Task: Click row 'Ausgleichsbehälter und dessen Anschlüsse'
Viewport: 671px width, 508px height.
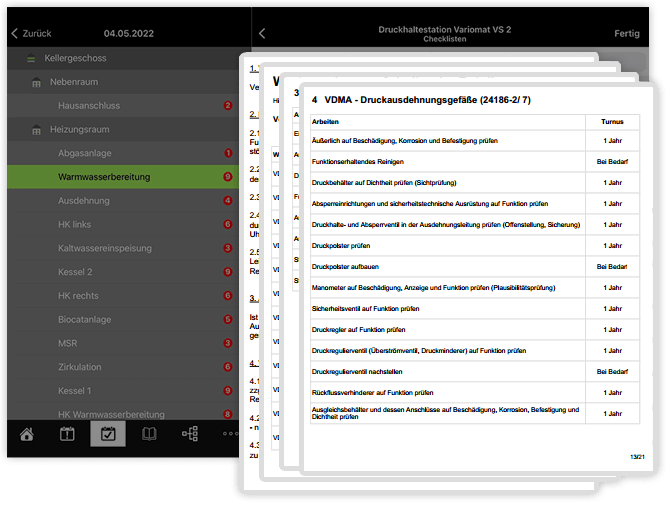Action: [x=475, y=413]
